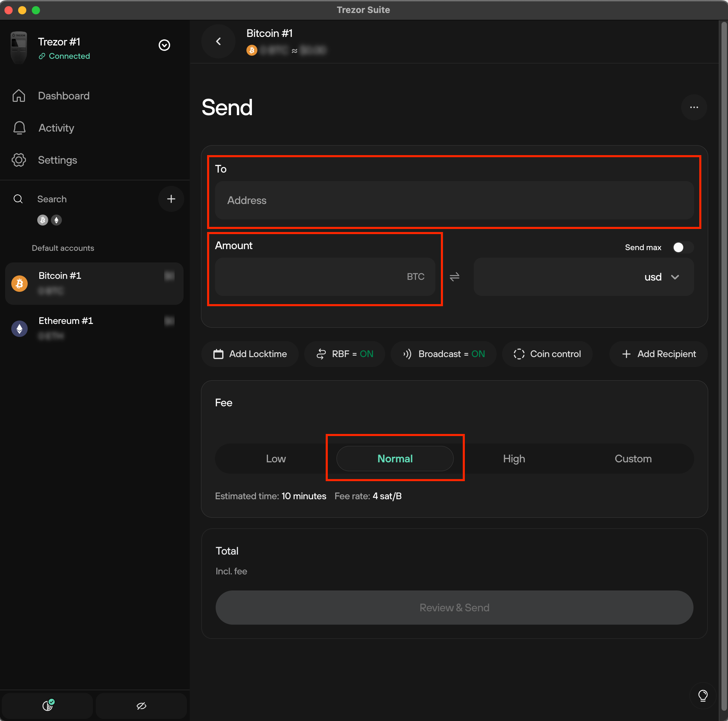Click Add Recipient button
The height and width of the screenshot is (721, 728).
pyautogui.click(x=658, y=354)
